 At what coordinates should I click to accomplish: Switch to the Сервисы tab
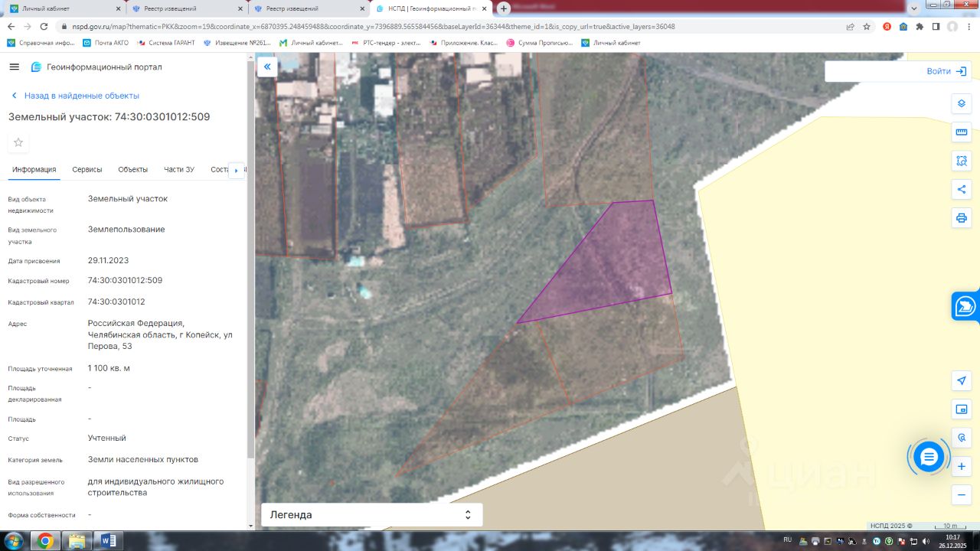[x=87, y=170]
